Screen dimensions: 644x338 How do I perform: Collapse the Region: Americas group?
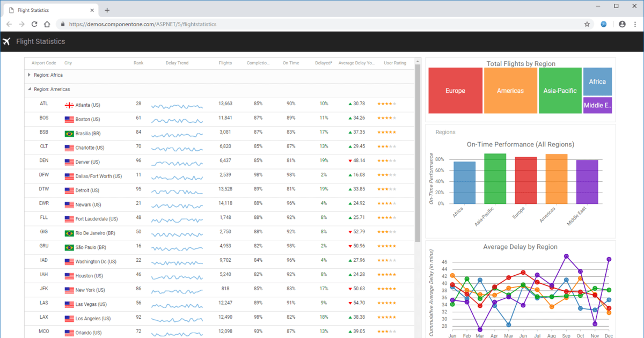(28, 90)
